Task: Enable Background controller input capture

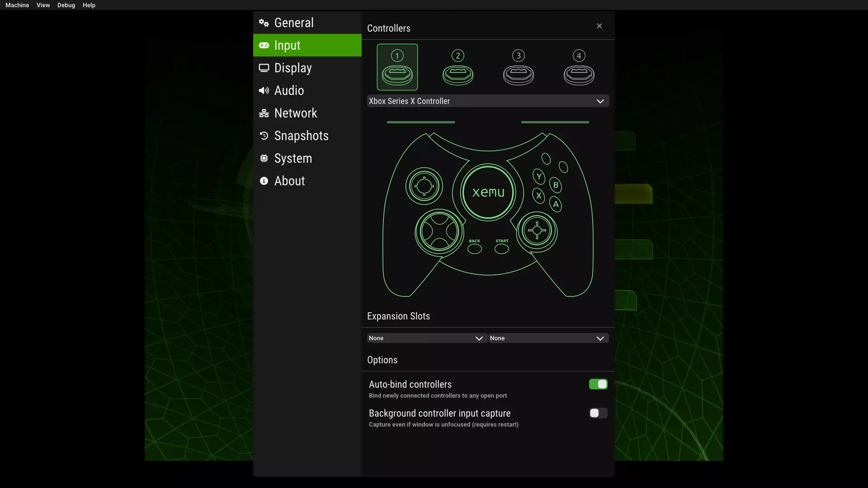Action: tap(598, 413)
